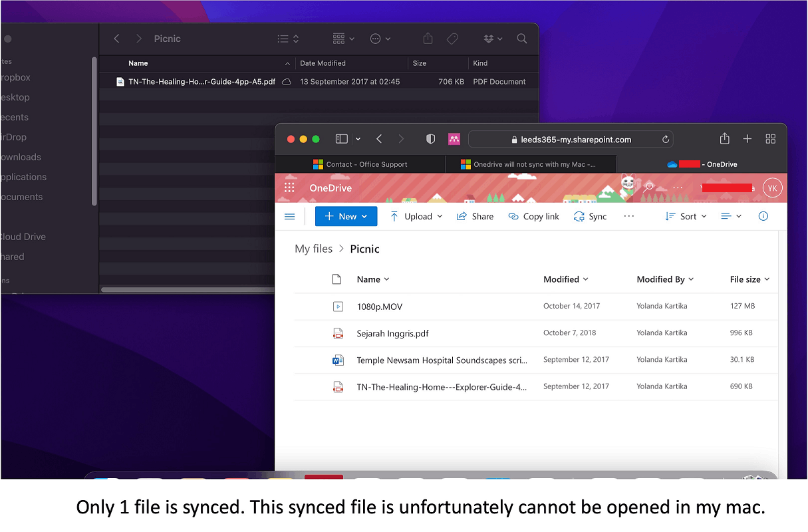Change Finder list view style

pyautogui.click(x=288, y=39)
